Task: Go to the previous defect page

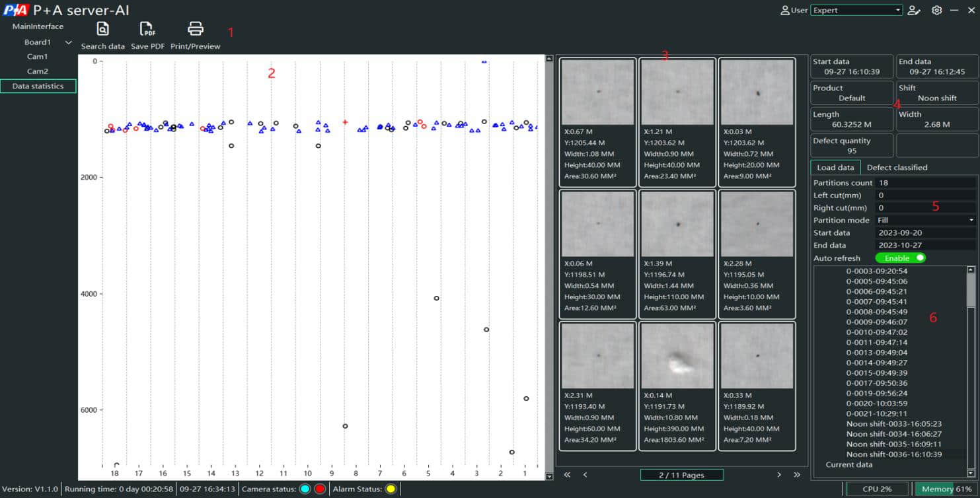Action: (x=585, y=475)
